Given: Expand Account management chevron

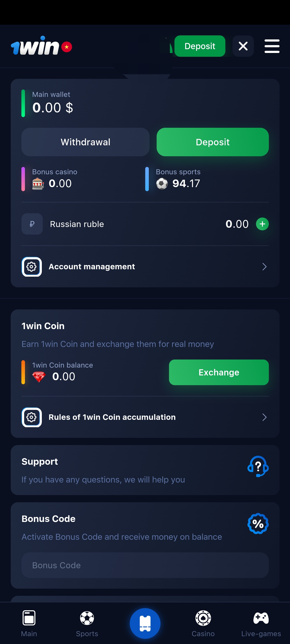Looking at the screenshot, I should tap(264, 267).
